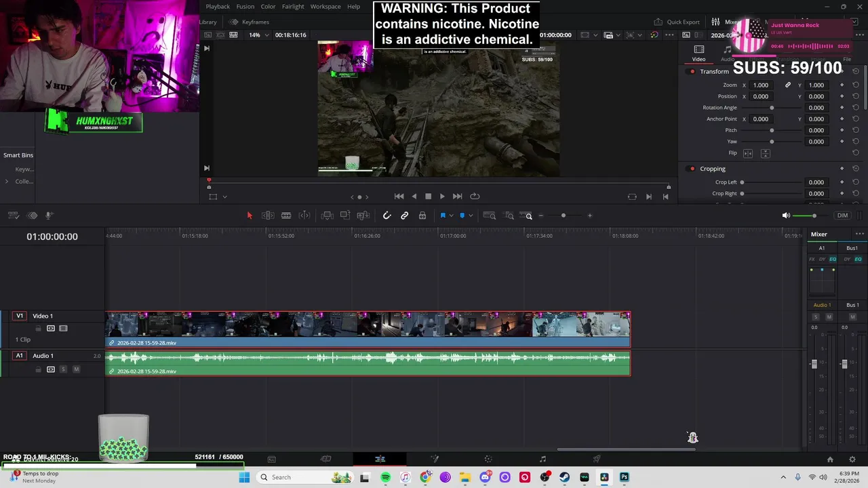The image size is (868, 488).
Task: Open the Help menu
Action: click(353, 6)
